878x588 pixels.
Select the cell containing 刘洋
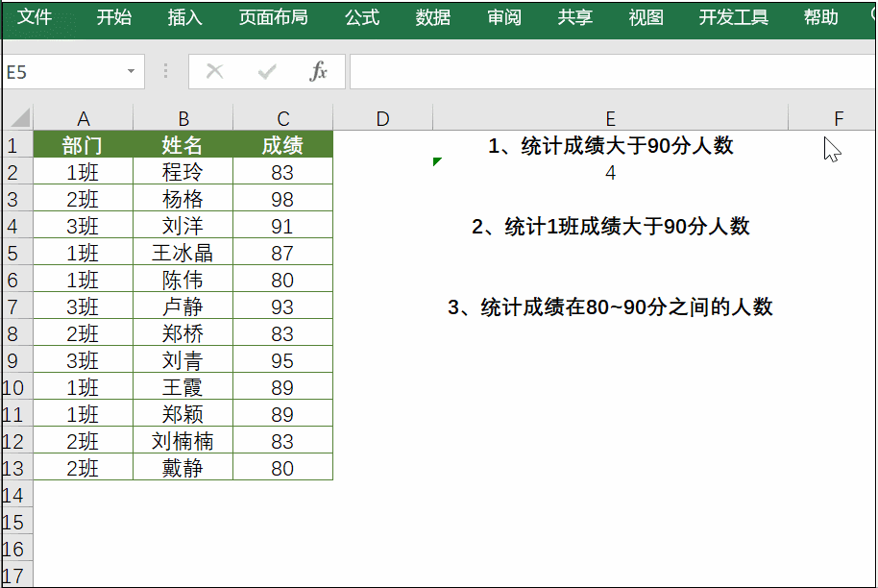[183, 226]
